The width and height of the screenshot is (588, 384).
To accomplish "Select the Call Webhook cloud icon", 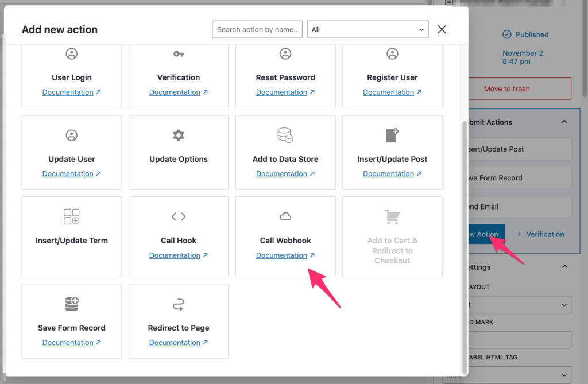I will coord(285,216).
